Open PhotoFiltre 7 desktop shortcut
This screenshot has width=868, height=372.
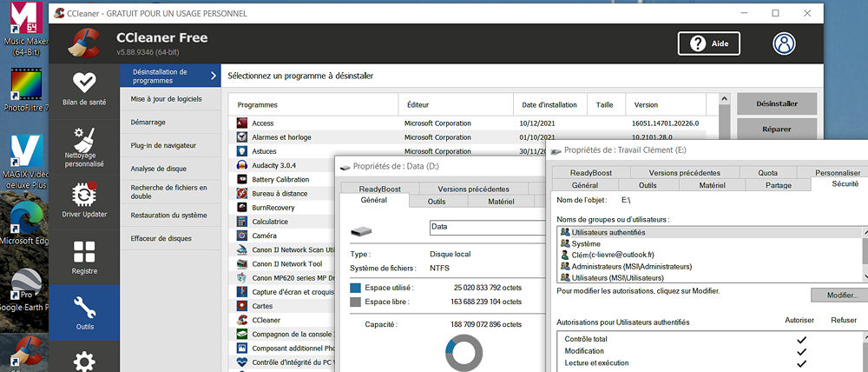click(24, 89)
